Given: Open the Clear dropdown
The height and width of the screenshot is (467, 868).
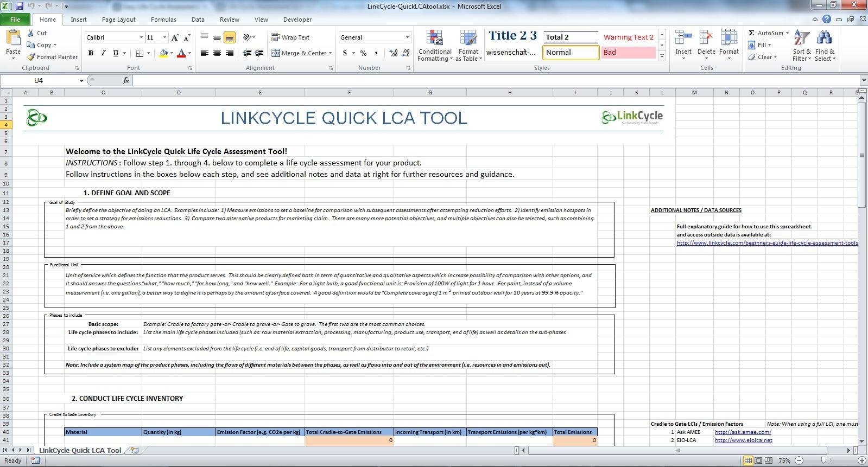Looking at the screenshot, I should (762, 57).
